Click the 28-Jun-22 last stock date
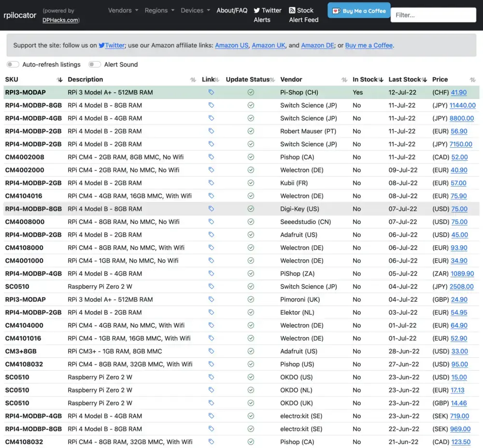483x448 pixels. click(x=403, y=351)
